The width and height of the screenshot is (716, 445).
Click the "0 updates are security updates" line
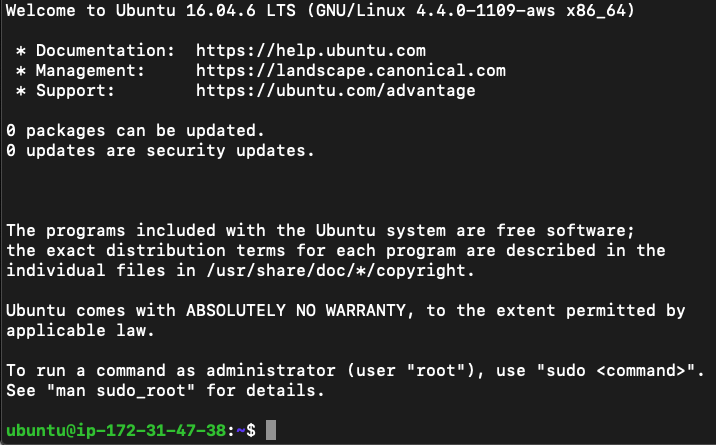160,151
